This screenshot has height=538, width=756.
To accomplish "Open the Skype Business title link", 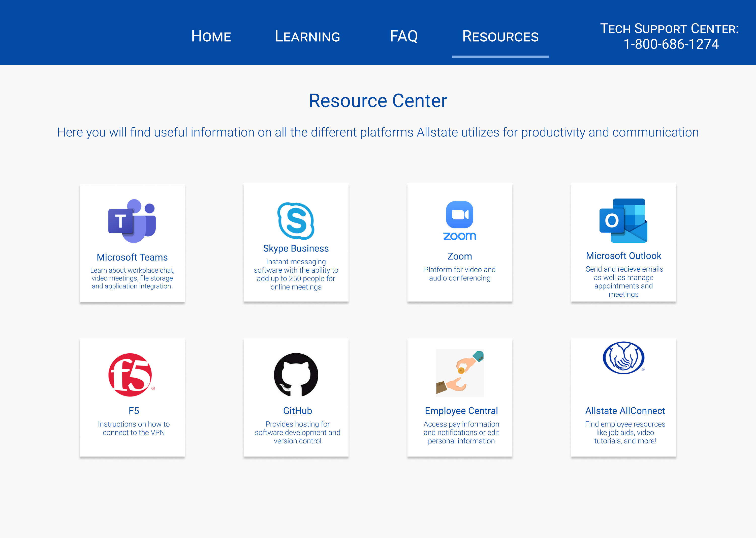I will 296,248.
